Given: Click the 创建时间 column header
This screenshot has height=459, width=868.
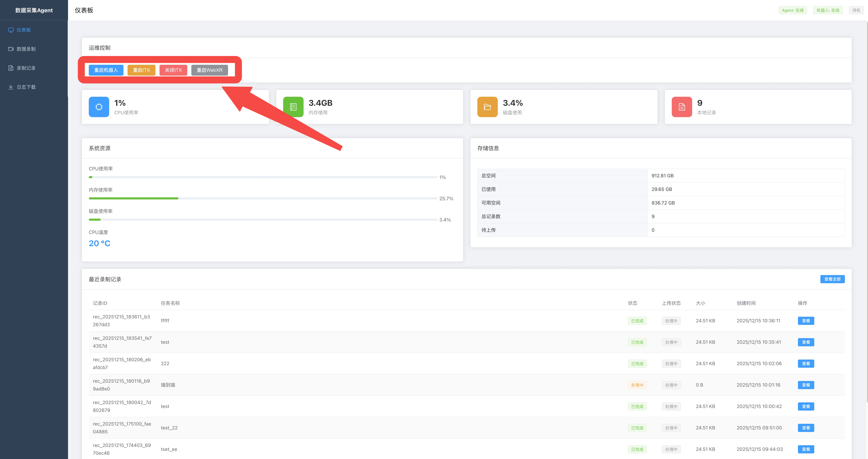Looking at the screenshot, I should point(746,303).
